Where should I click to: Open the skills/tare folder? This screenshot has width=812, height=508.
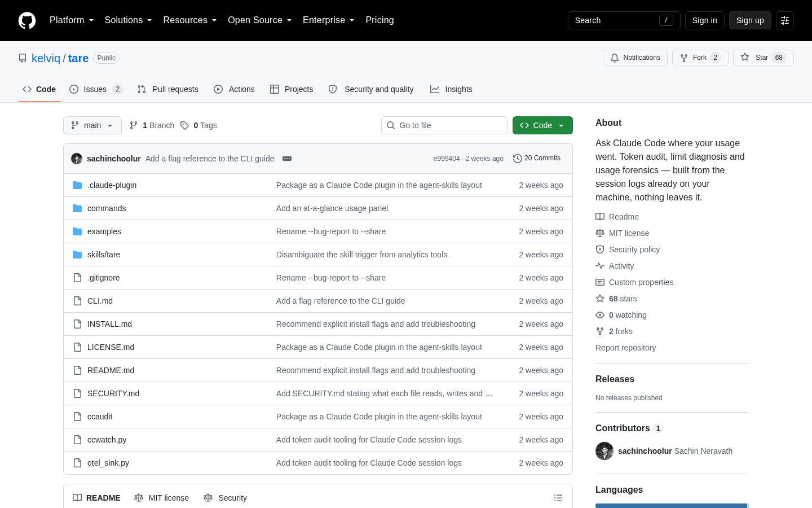104,255
